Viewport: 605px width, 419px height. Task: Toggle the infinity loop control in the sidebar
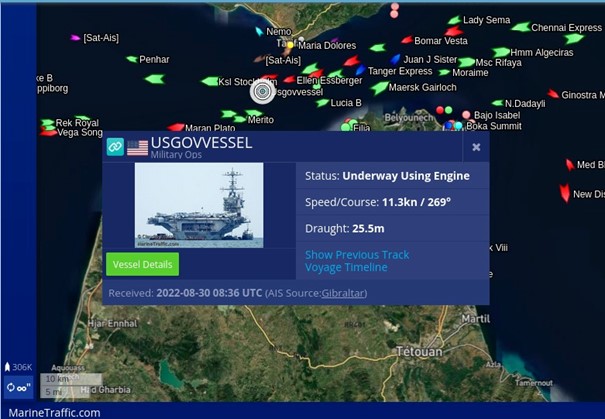pyautogui.click(x=18, y=387)
